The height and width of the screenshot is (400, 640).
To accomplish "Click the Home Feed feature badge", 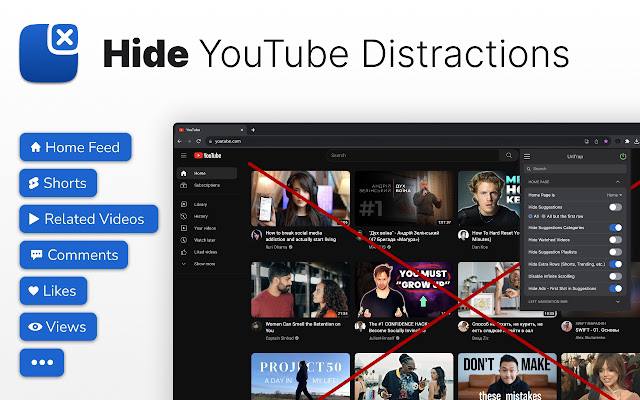I will pos(76,147).
